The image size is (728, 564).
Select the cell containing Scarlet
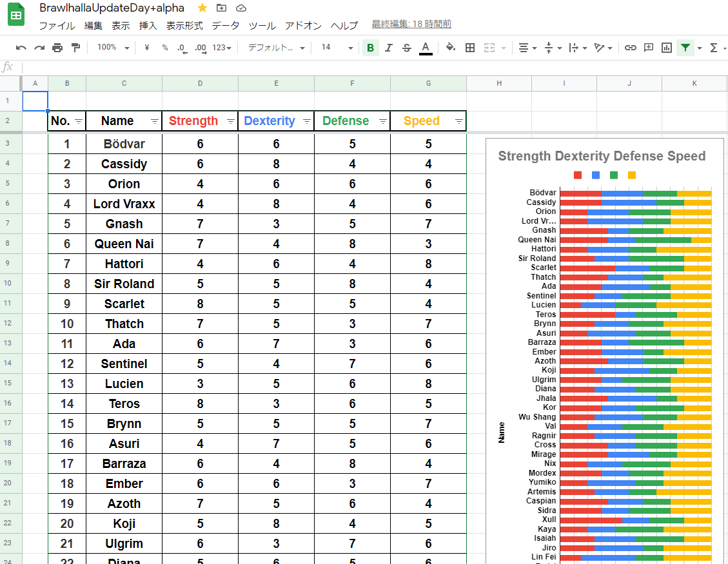coord(124,304)
